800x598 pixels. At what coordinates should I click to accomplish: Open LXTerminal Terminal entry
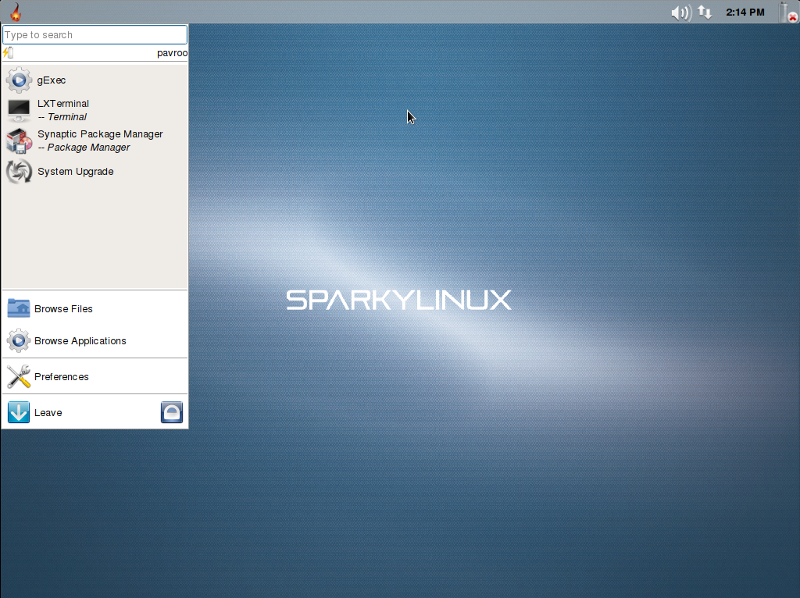point(95,110)
